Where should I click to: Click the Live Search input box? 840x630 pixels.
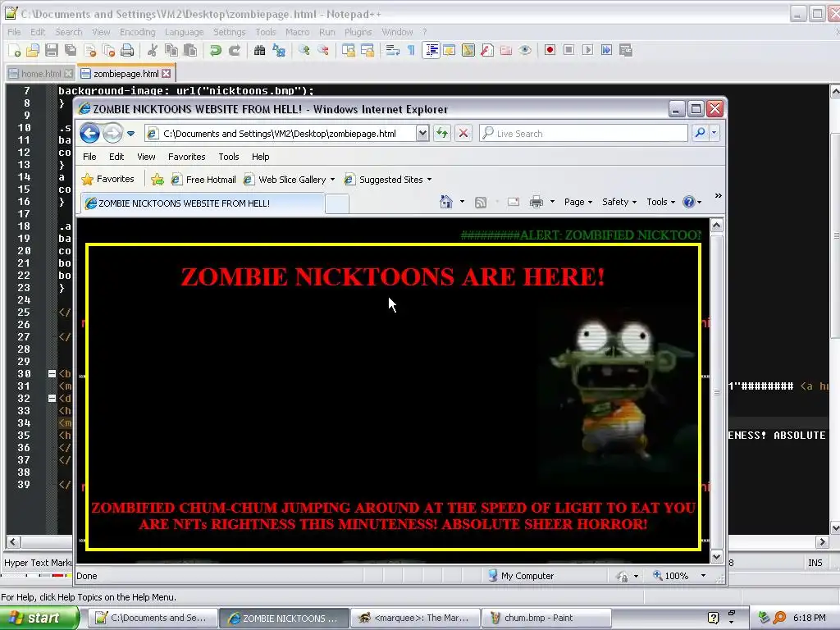pyautogui.click(x=583, y=133)
